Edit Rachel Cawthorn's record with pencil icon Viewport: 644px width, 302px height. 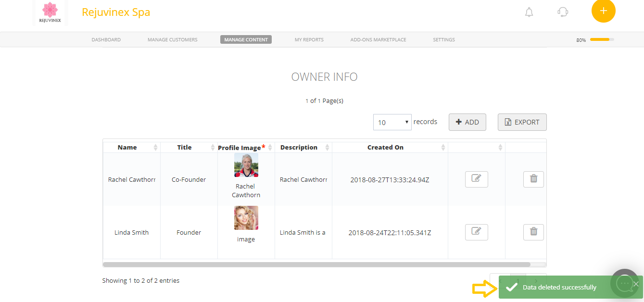coord(476,179)
